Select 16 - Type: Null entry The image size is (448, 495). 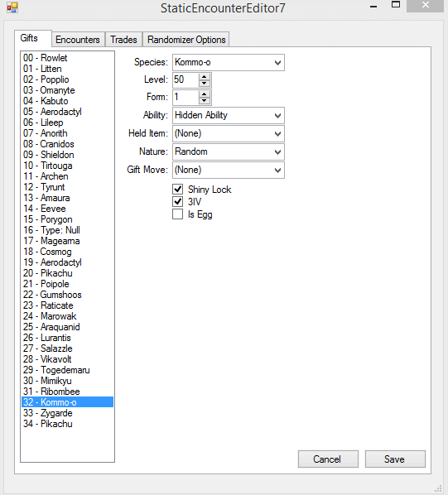(67, 230)
